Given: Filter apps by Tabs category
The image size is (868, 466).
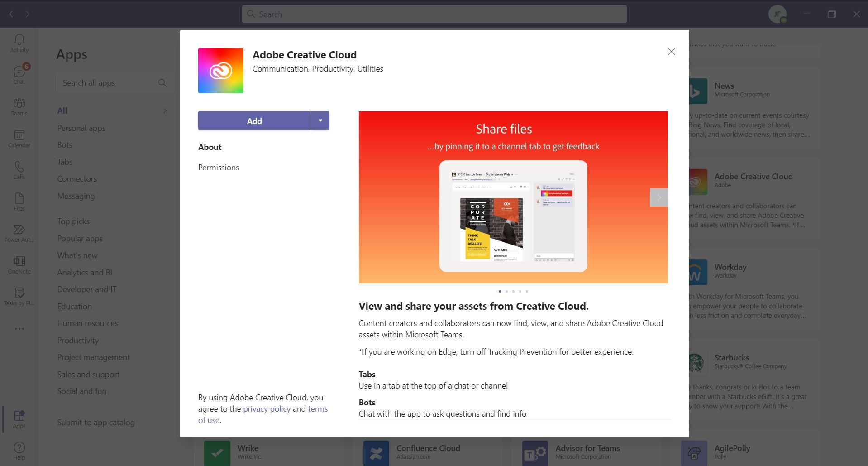Looking at the screenshot, I should [x=65, y=162].
